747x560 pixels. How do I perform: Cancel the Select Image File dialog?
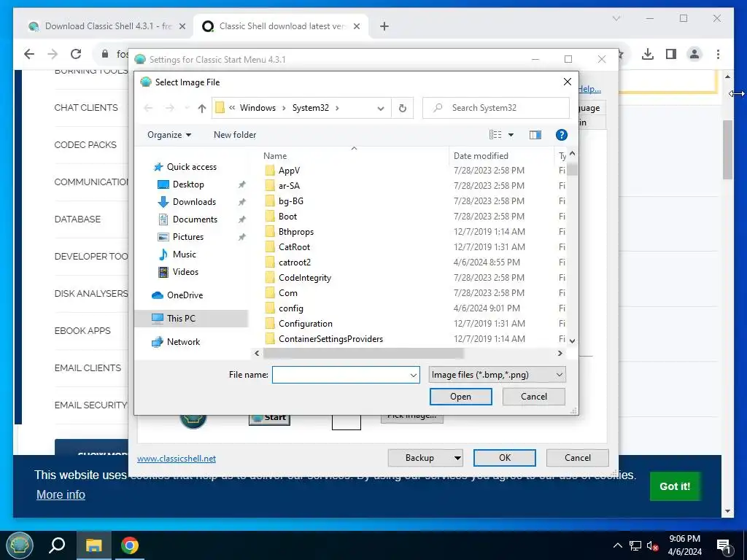click(533, 397)
